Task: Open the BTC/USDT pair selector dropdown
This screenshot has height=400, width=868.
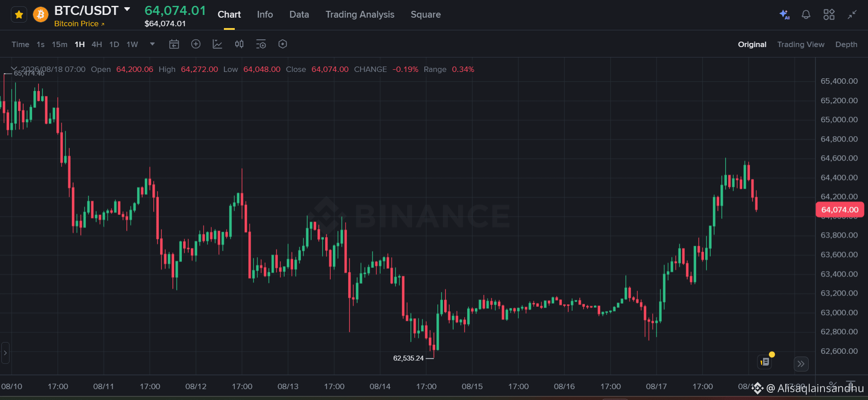Action: [127, 9]
